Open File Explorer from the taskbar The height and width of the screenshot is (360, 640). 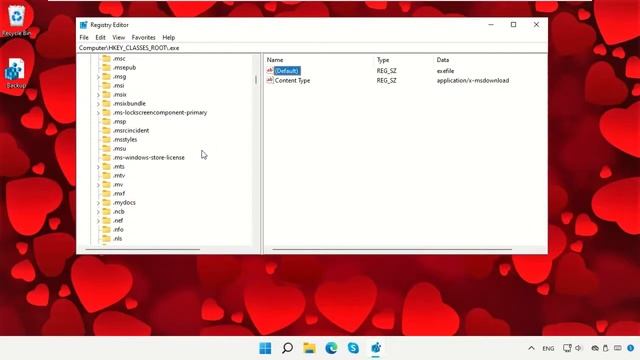(x=309, y=348)
